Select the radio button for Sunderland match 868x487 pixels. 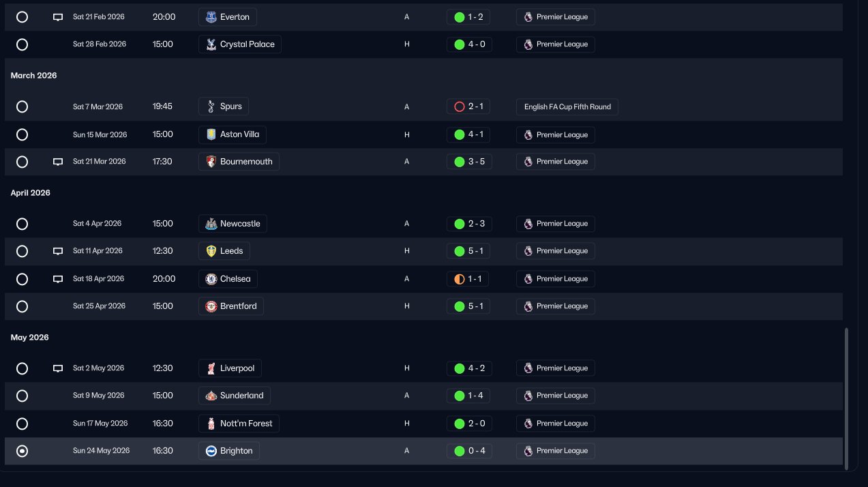(22, 396)
